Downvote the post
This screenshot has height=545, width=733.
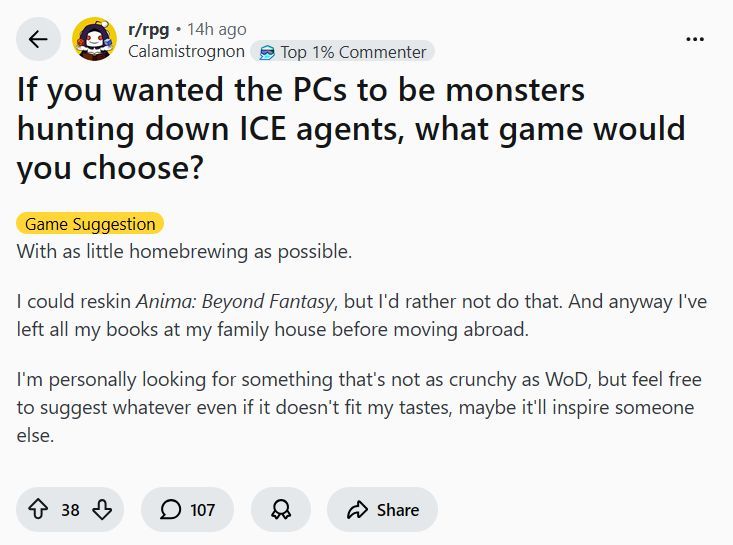tap(102, 510)
